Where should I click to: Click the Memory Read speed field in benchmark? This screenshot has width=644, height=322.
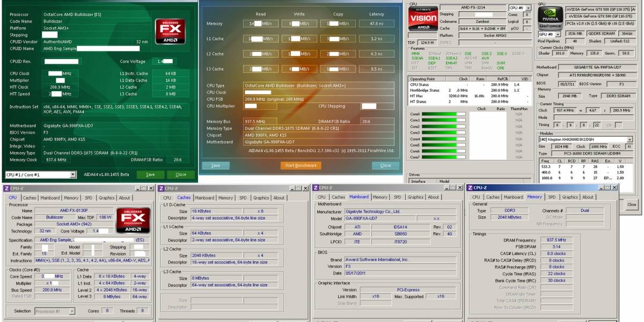(x=260, y=24)
